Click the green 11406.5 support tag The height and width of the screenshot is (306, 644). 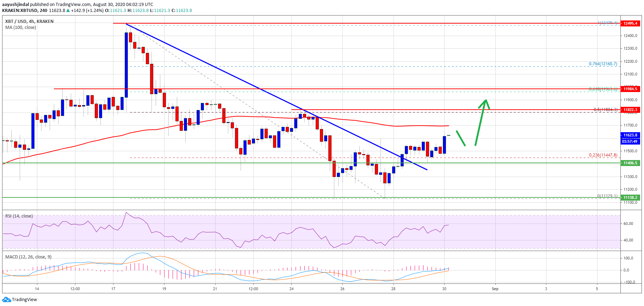click(631, 163)
